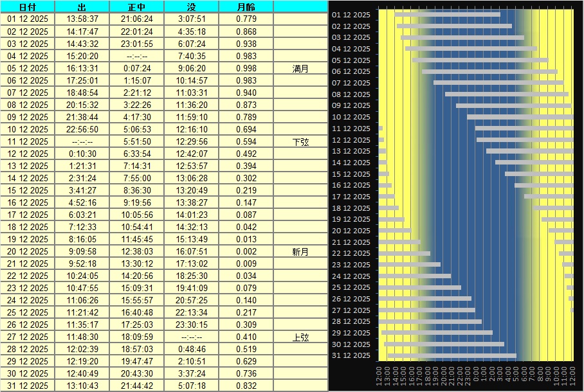Select chart row label 31 12 2025
Image resolution: width=584 pixels, height=392 pixels.
coord(351,355)
